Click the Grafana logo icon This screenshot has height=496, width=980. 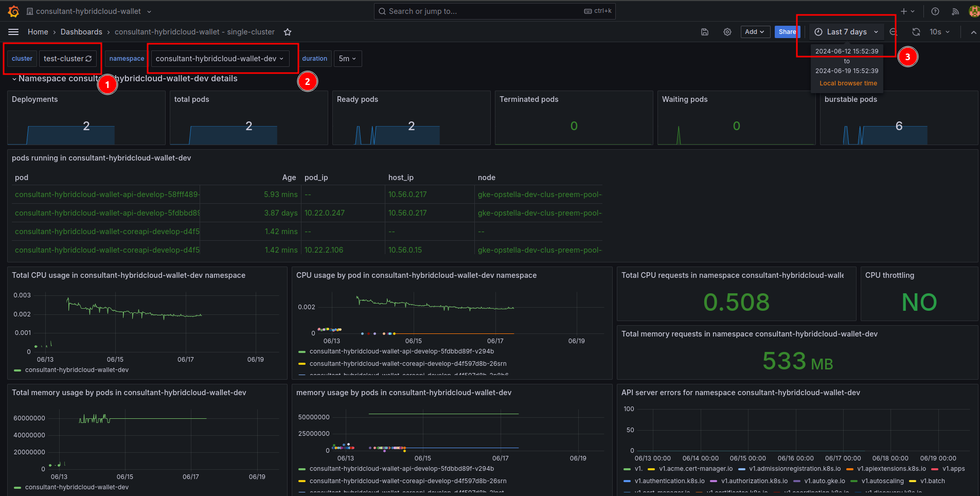(x=14, y=11)
